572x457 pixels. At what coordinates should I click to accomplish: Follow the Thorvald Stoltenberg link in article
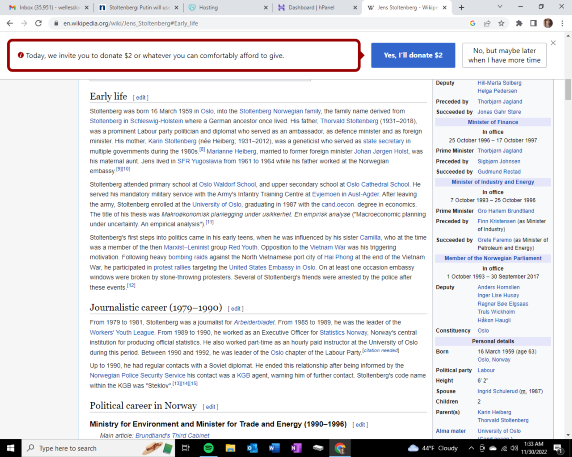(349, 121)
